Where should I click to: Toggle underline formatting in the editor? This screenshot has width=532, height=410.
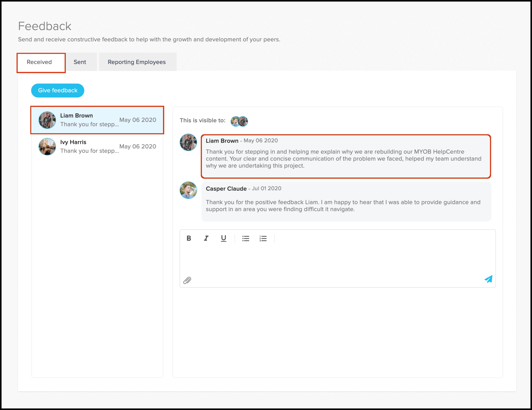tap(223, 238)
